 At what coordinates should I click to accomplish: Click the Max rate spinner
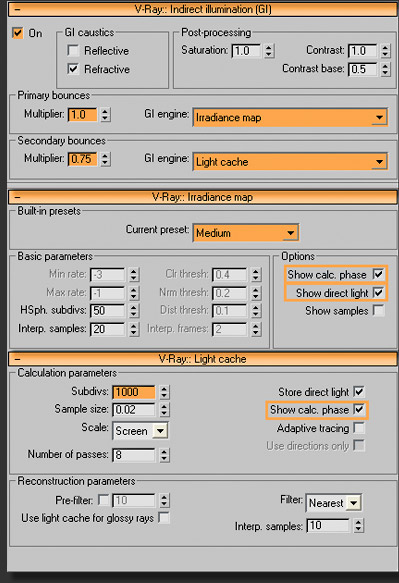[x=134, y=293]
